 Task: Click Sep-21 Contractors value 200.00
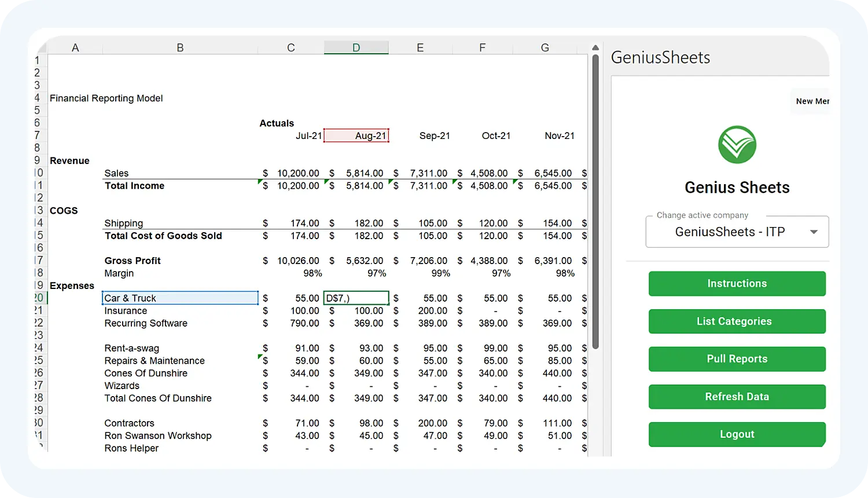point(433,423)
